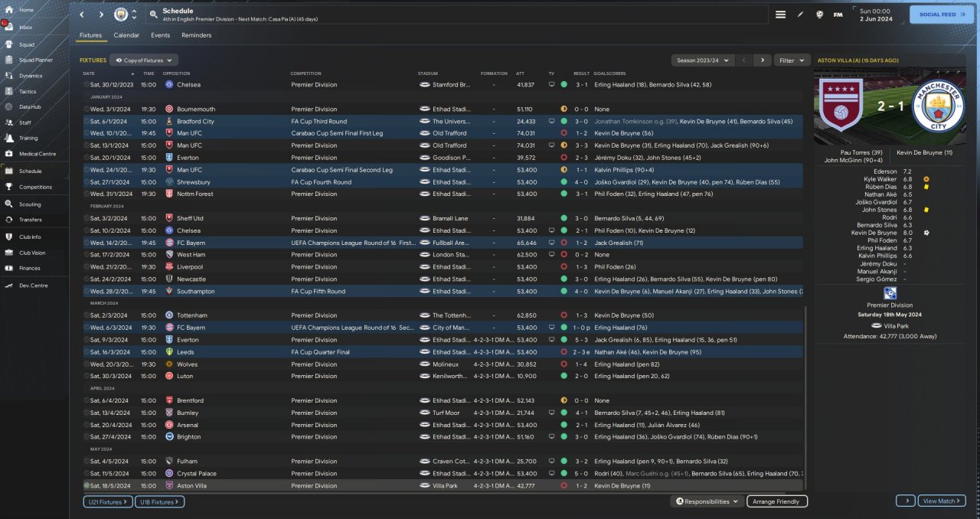Open the FM menu icon
This screenshot has height=519, width=980.
coord(838,15)
